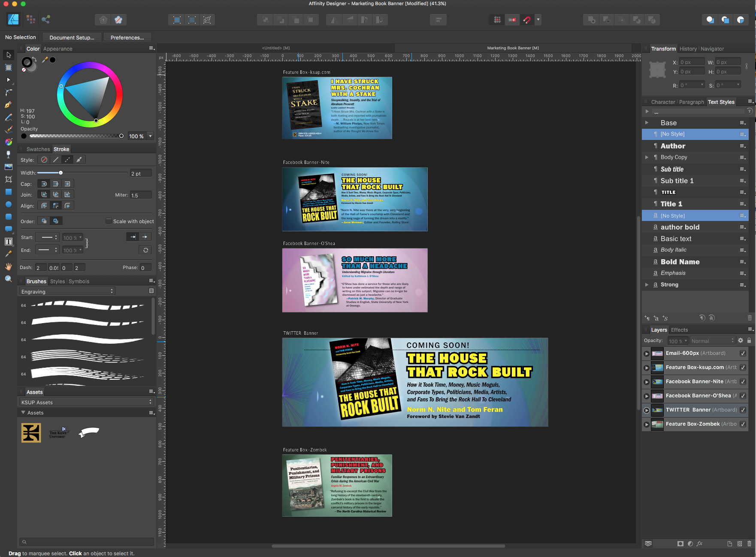Open the Symbols tab
756x557 pixels.
coord(79,282)
